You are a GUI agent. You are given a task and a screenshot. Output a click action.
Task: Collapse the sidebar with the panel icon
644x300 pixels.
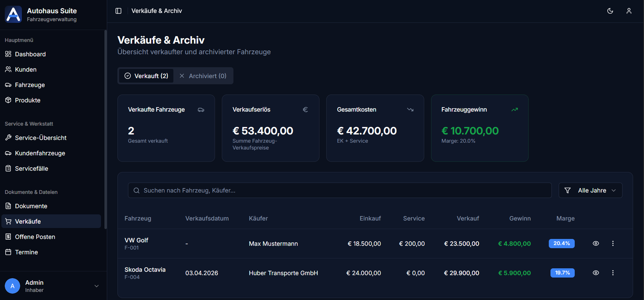click(x=118, y=11)
